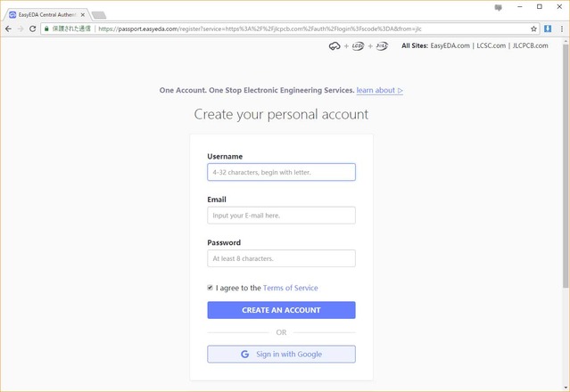Bookmark this page with star icon

pos(533,29)
